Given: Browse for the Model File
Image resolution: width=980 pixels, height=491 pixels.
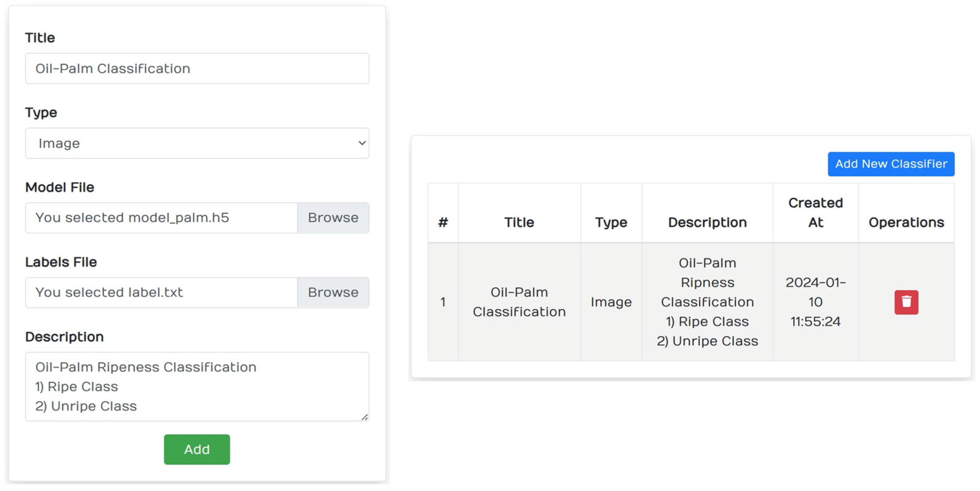Looking at the screenshot, I should [333, 218].
